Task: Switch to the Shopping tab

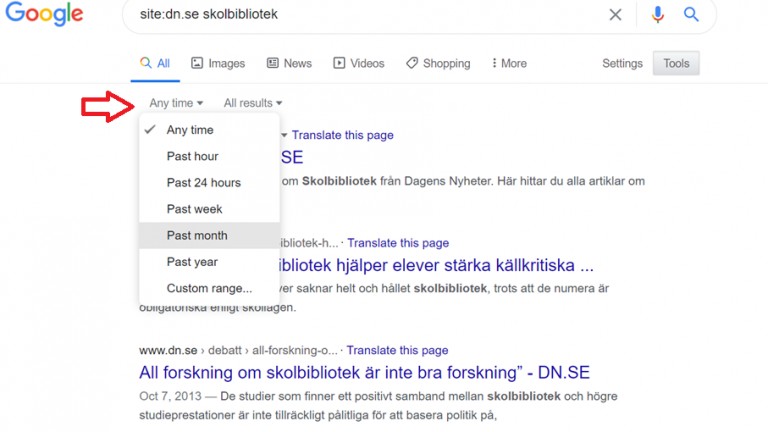Action: [x=438, y=64]
